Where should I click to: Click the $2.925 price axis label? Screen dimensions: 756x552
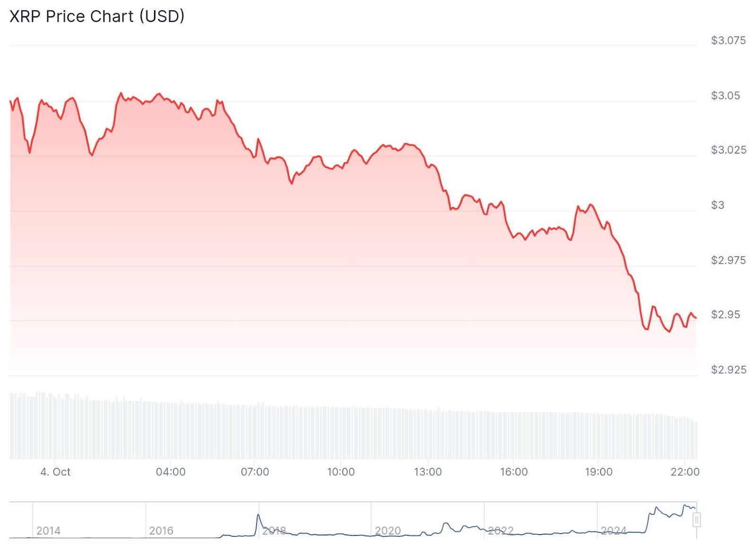pyautogui.click(x=729, y=370)
